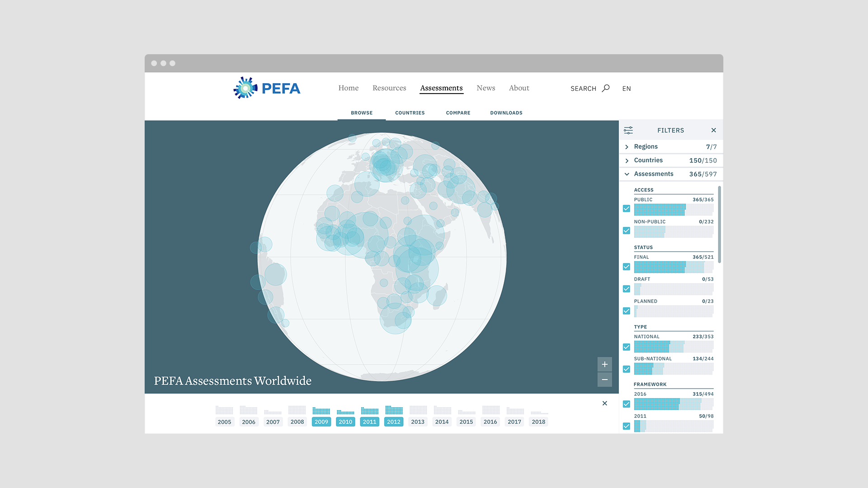868x488 pixels.
Task: Open the News menu item
Action: [x=486, y=88]
